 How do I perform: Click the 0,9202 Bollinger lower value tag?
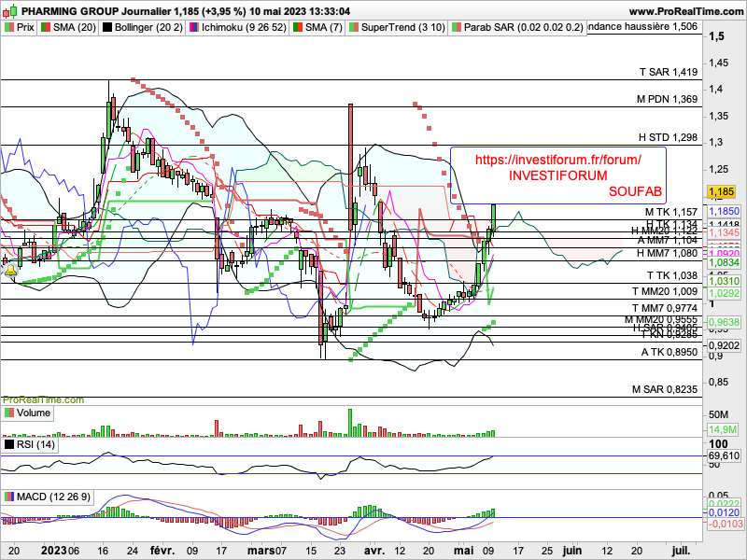pos(725,345)
